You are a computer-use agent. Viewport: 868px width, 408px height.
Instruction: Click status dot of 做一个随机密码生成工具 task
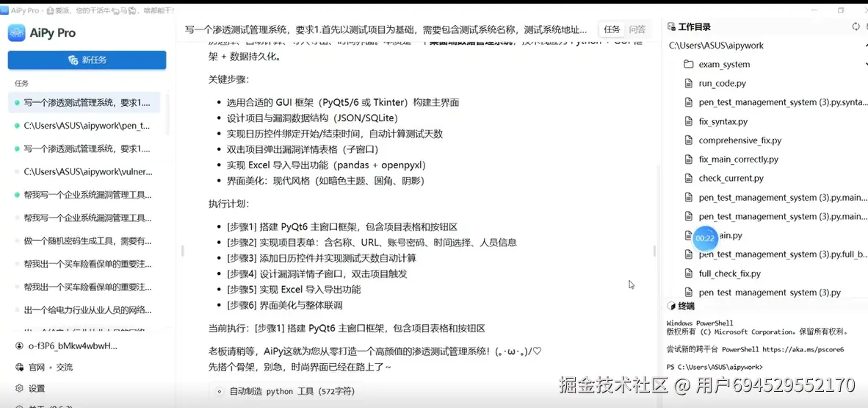pyautogui.click(x=17, y=241)
